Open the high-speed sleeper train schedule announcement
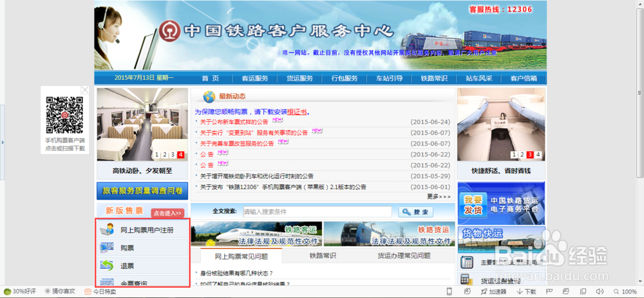 [257, 176]
